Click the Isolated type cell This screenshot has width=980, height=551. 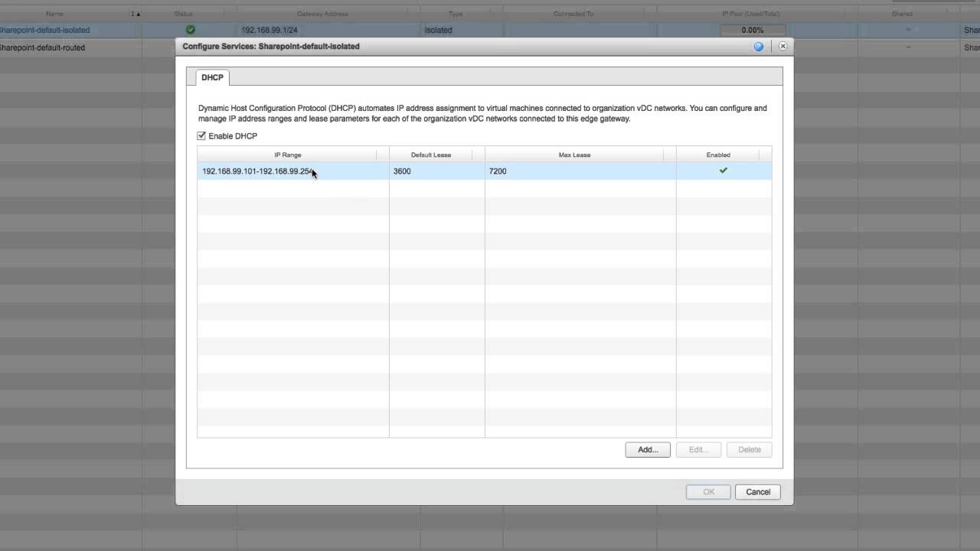pyautogui.click(x=438, y=30)
